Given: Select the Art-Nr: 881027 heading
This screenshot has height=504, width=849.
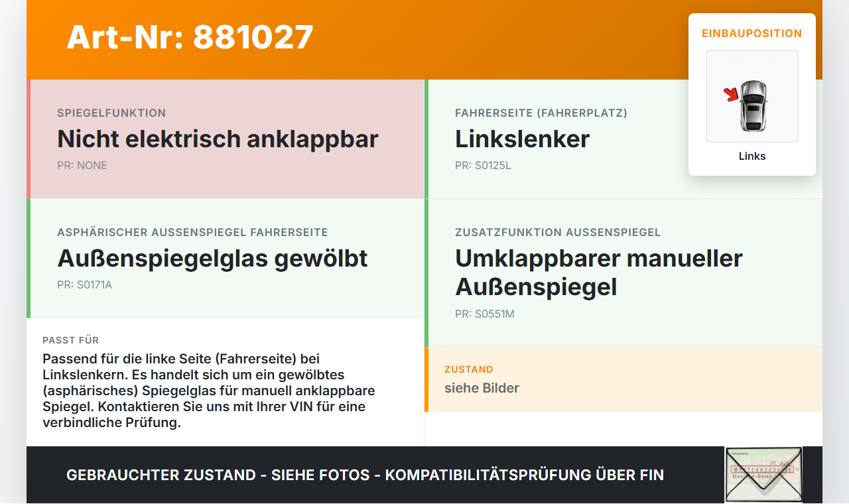Looking at the screenshot, I should click(190, 37).
